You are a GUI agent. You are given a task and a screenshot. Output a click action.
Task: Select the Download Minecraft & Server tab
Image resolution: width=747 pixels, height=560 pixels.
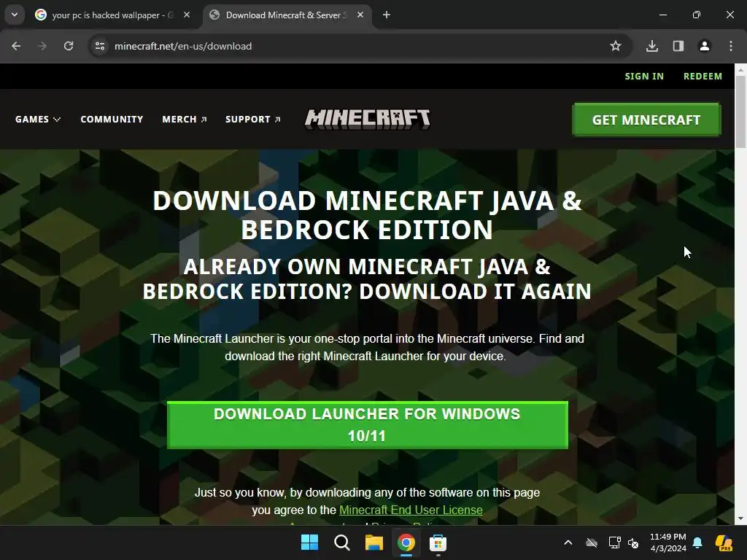coord(287,15)
